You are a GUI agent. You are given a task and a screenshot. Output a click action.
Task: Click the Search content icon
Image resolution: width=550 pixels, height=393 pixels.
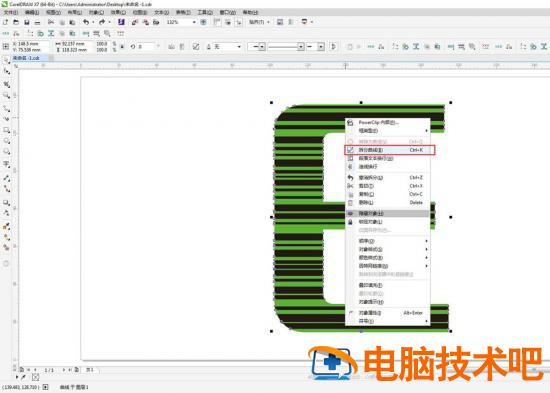pyautogui.click(x=121, y=22)
